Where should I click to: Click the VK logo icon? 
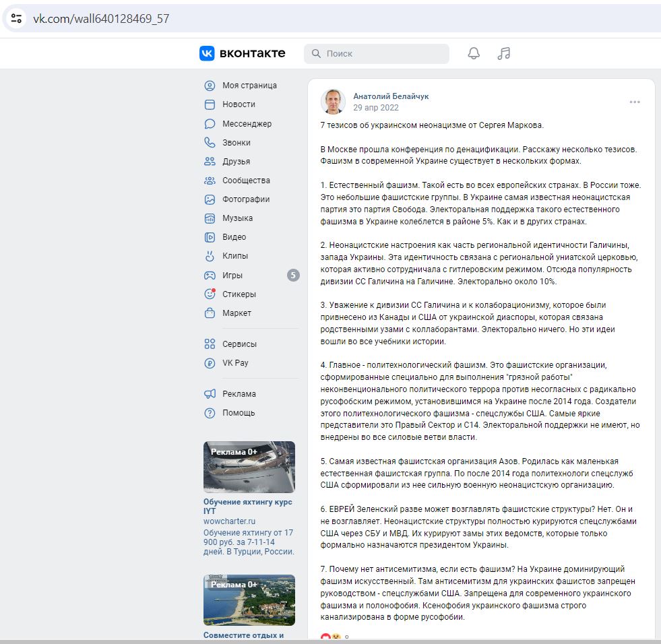point(207,53)
